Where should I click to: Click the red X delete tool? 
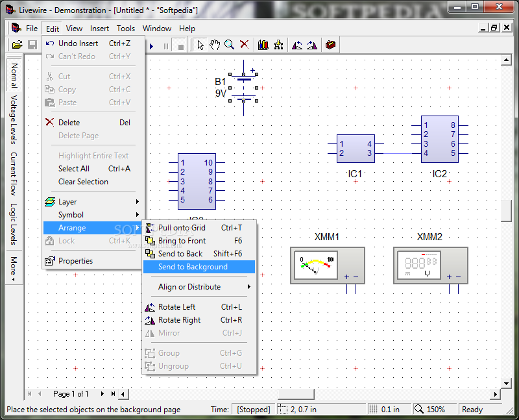point(245,44)
